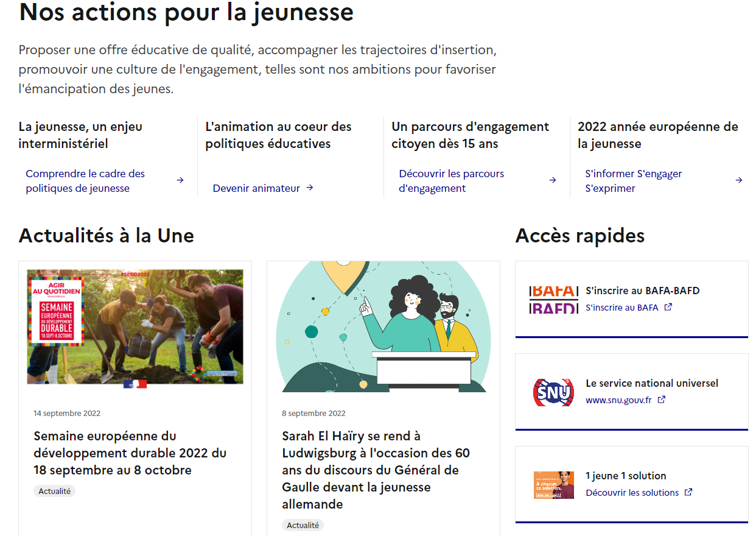The height and width of the screenshot is (536, 756).
Task: Click the 'Actualités à la Une' heading
Action: coord(107,235)
